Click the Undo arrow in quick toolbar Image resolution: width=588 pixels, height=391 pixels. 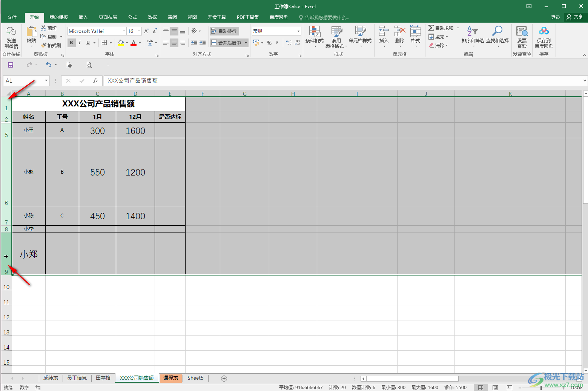(49, 65)
